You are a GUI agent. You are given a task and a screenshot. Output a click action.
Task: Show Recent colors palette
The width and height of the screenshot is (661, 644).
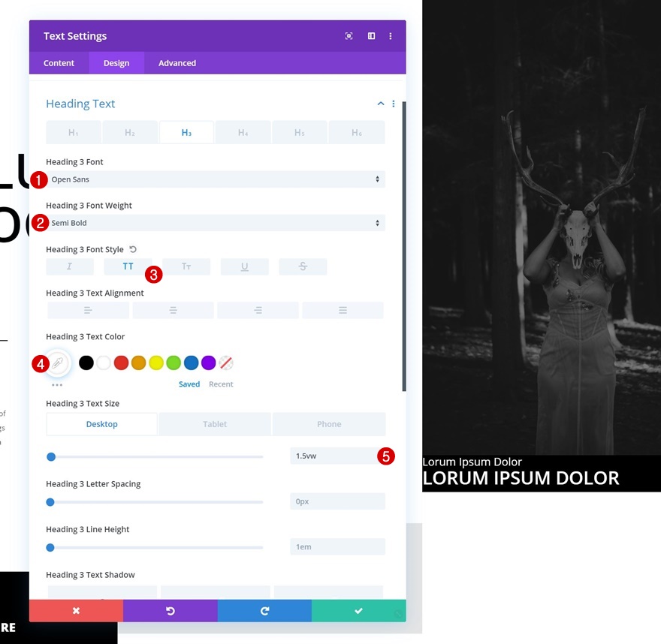221,384
